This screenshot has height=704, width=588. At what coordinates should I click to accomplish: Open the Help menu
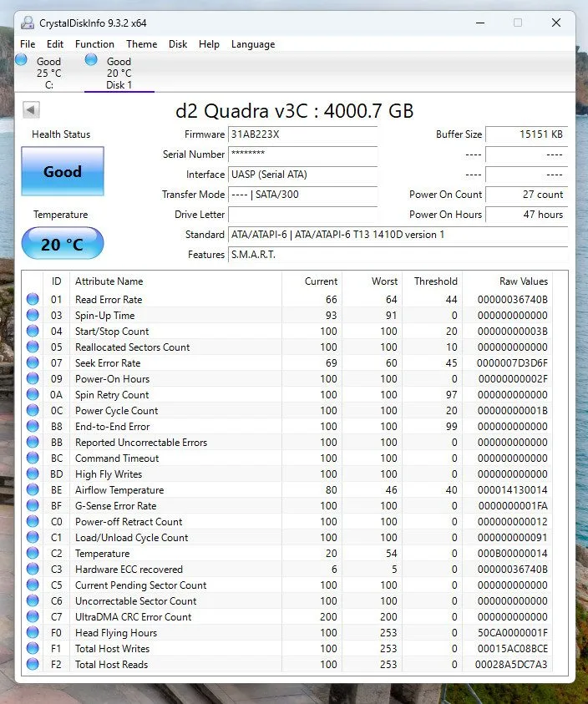pyautogui.click(x=209, y=44)
